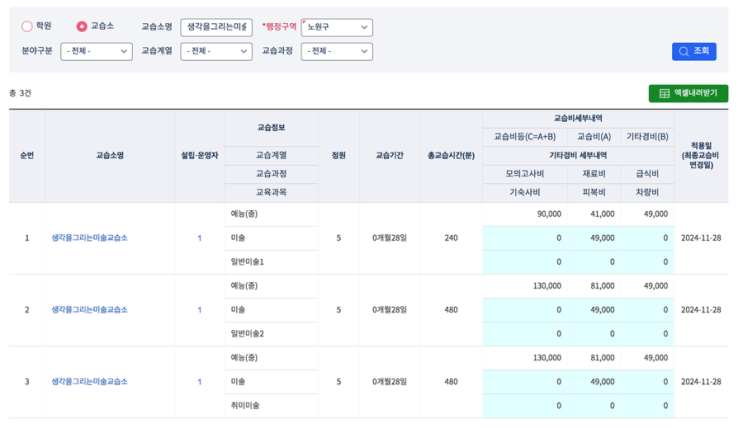
Task: Open the 행정구역 노원구 dropdown
Action: pos(336,27)
